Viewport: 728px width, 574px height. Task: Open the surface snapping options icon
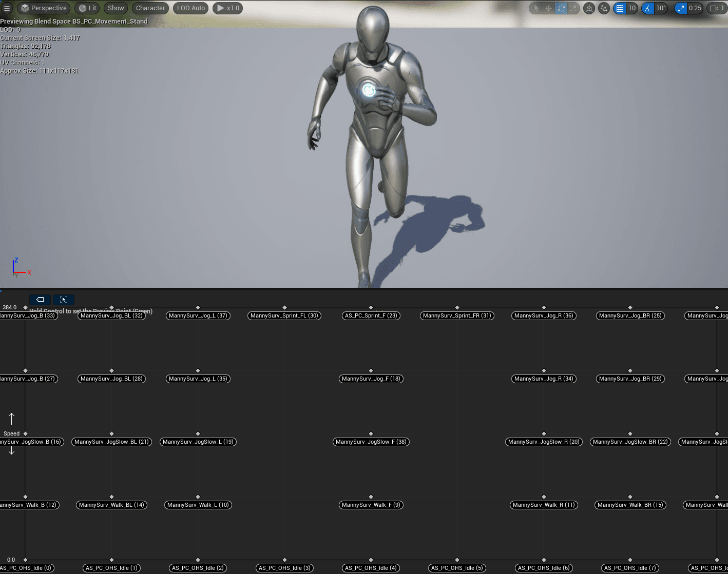604,8
